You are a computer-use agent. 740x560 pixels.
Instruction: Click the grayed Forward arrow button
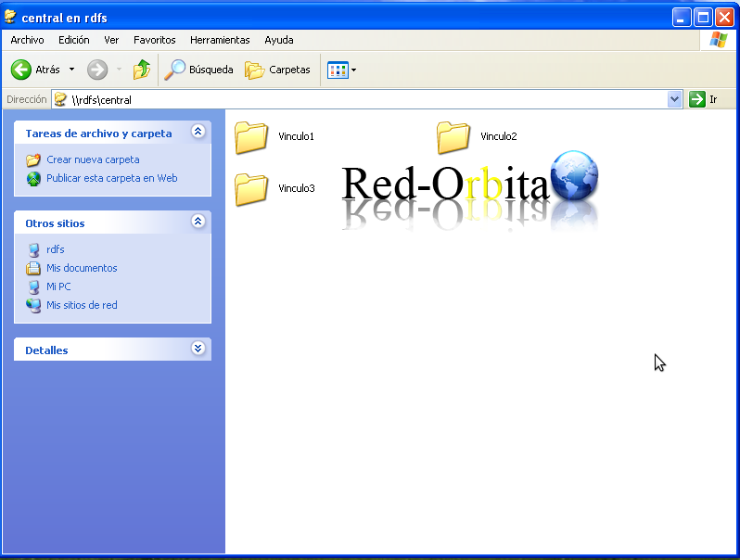pos(97,70)
